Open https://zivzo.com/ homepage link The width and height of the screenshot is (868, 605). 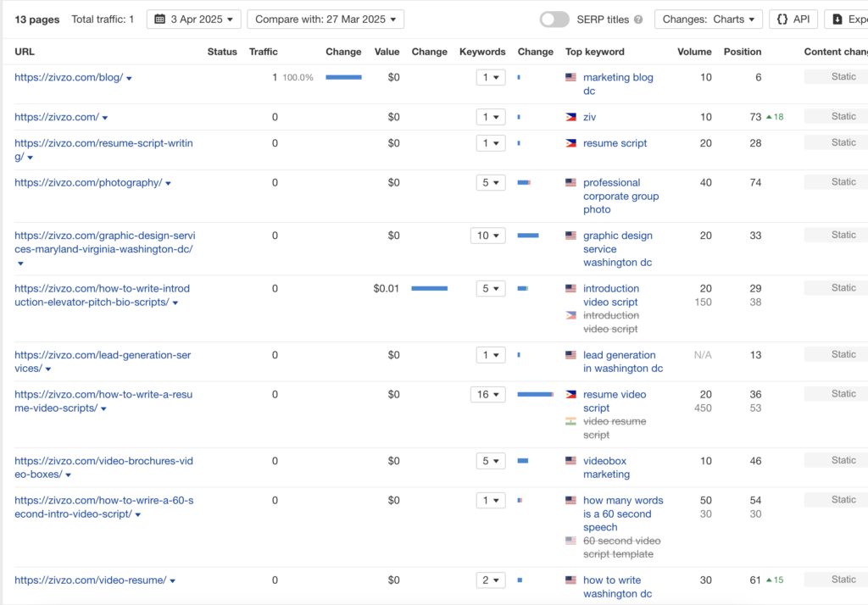(57, 117)
